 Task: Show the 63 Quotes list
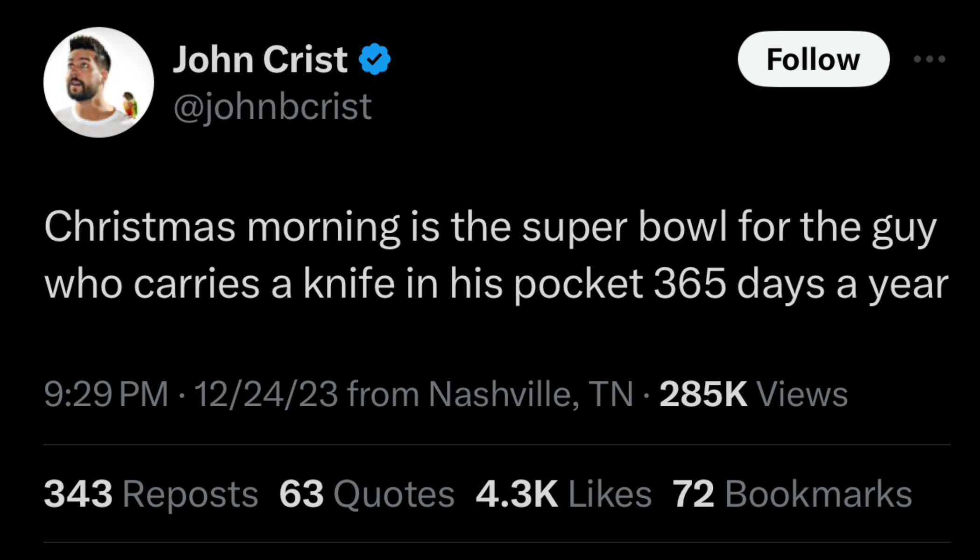367,494
